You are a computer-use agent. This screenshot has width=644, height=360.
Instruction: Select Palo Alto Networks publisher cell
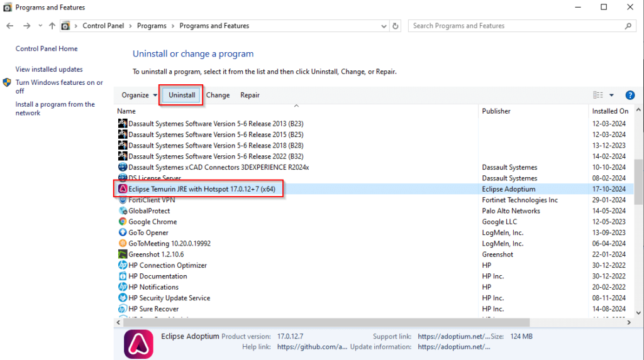point(511,210)
